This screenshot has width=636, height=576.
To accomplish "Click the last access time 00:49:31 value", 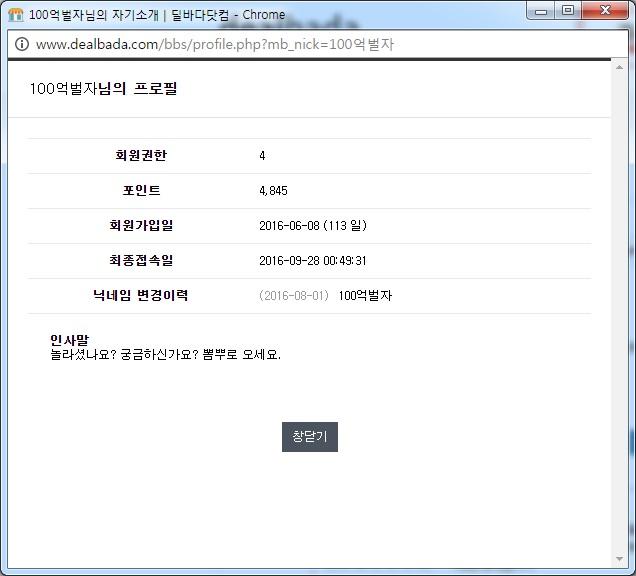I will point(345,261).
